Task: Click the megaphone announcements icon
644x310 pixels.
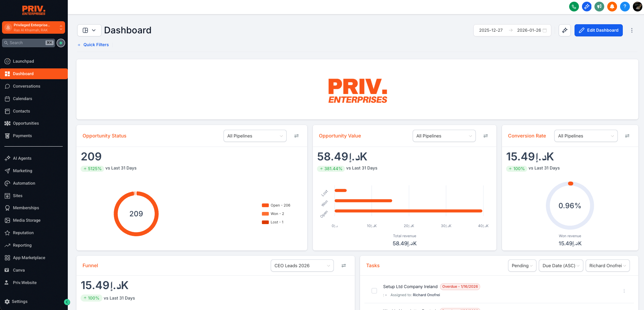Action: pyautogui.click(x=599, y=6)
